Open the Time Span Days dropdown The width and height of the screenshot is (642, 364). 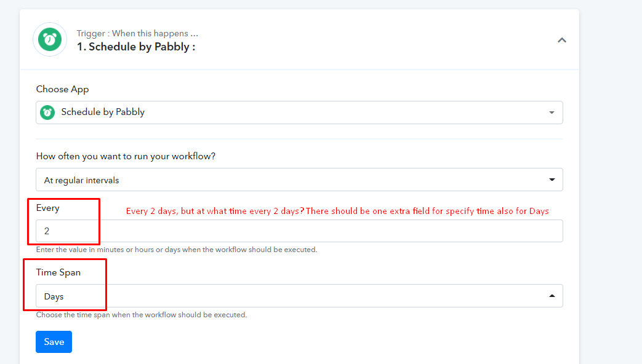(299, 296)
